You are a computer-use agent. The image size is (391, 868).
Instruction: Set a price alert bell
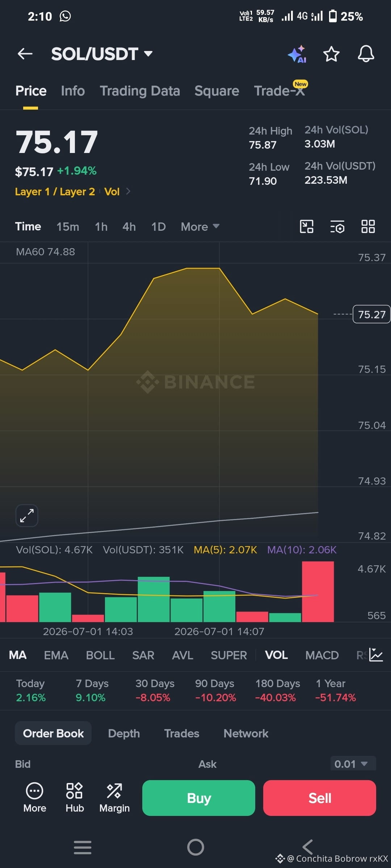[366, 54]
